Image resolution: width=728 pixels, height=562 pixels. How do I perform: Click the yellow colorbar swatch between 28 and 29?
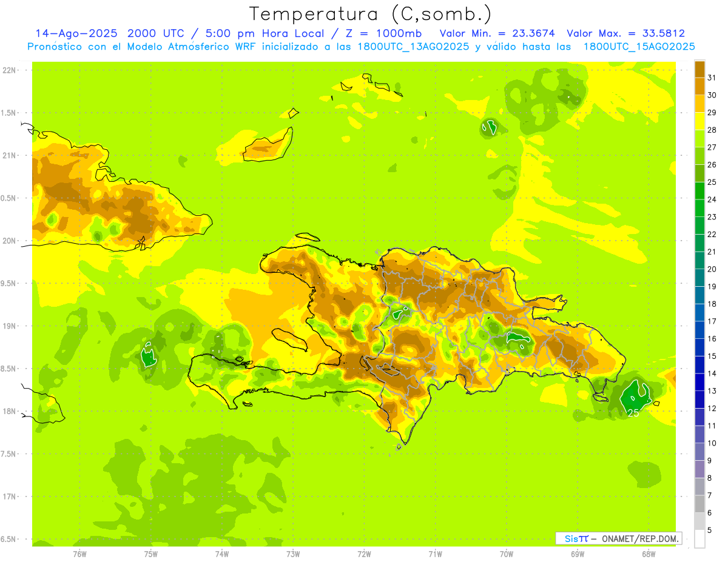pos(699,121)
